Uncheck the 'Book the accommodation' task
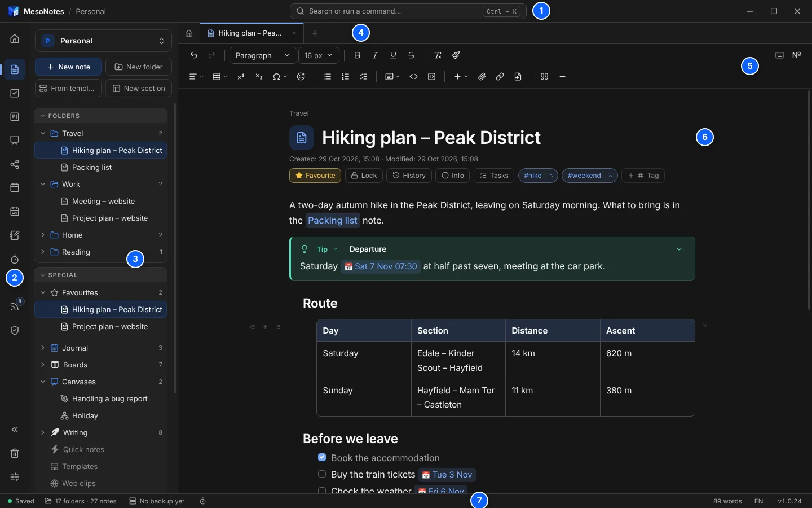Image resolution: width=812 pixels, height=508 pixels. point(322,458)
